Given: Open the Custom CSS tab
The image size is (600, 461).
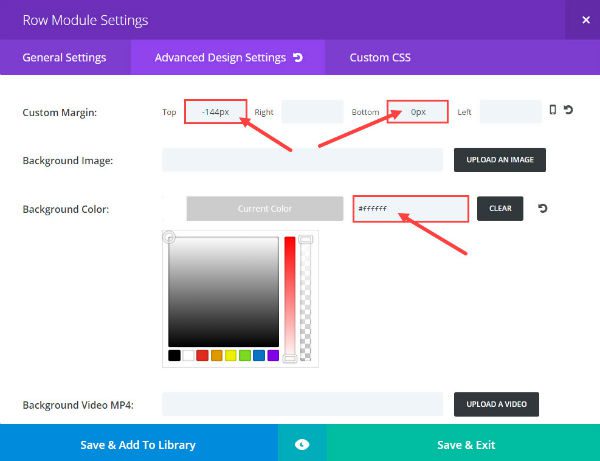Looking at the screenshot, I should tap(380, 58).
